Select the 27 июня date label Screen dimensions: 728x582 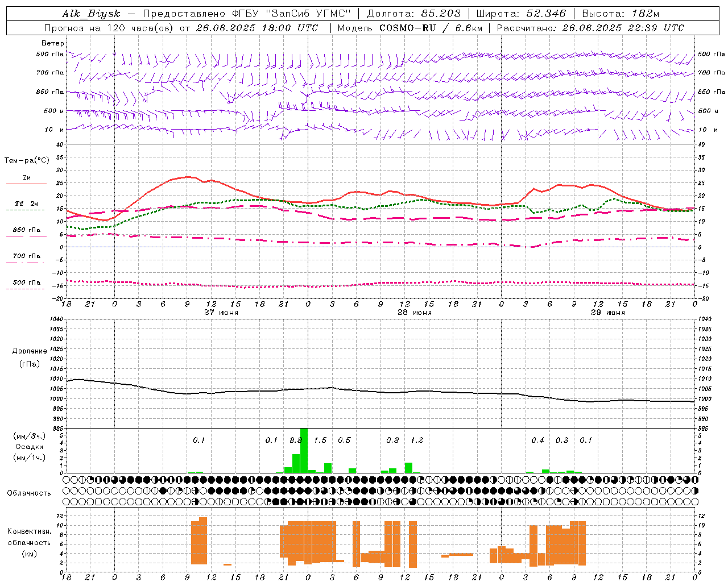point(221,313)
